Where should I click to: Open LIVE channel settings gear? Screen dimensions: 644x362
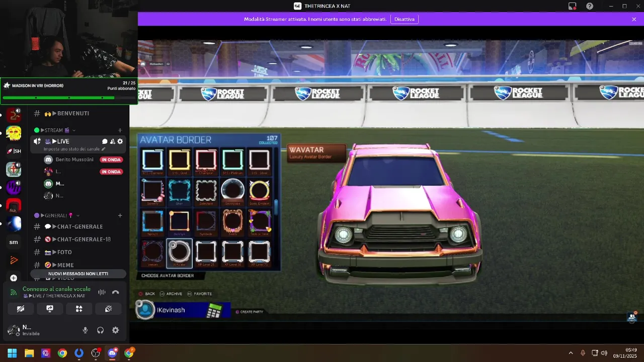tap(120, 141)
